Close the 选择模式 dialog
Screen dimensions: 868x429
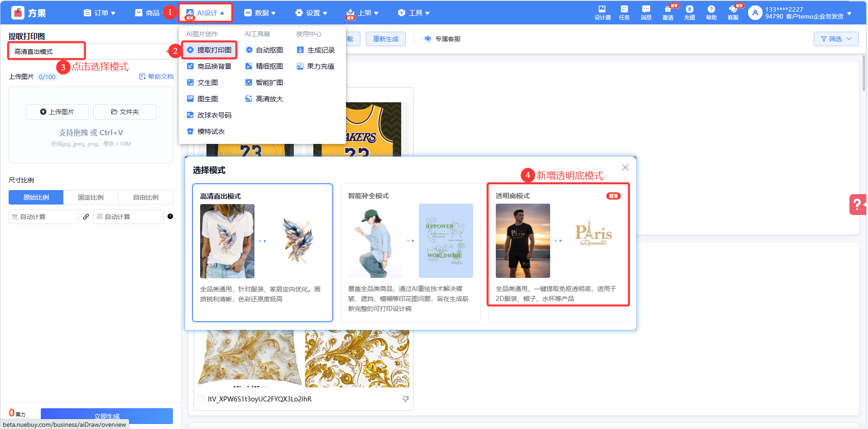pyautogui.click(x=625, y=167)
